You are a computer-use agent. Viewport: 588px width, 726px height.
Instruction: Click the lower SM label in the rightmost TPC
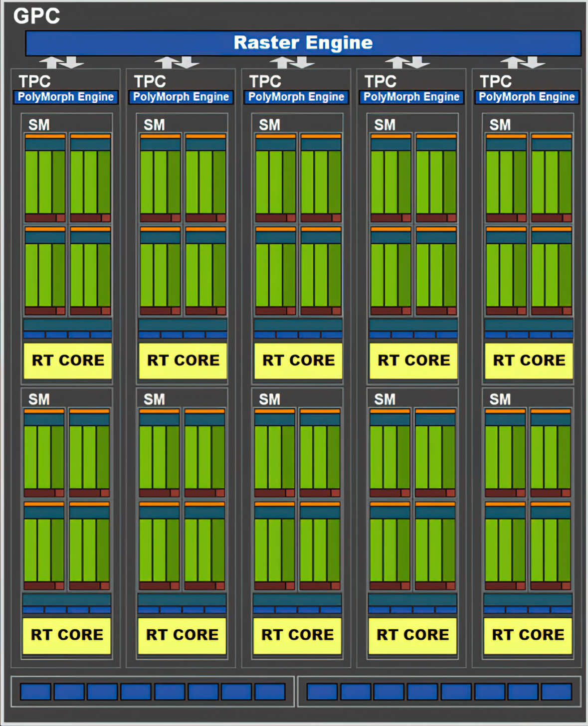coord(500,399)
